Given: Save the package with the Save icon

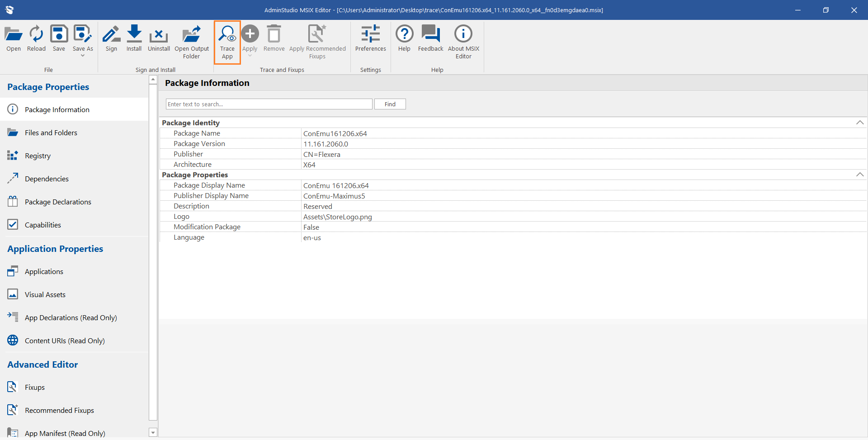Looking at the screenshot, I should pos(59,39).
